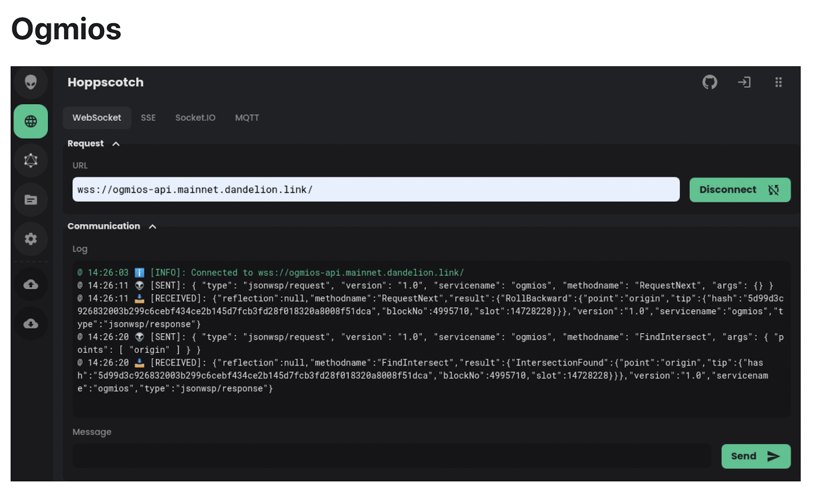
Task: Click the 14:26:20 RECEIVED IntersectionFound log entry
Action: [x=423, y=375]
